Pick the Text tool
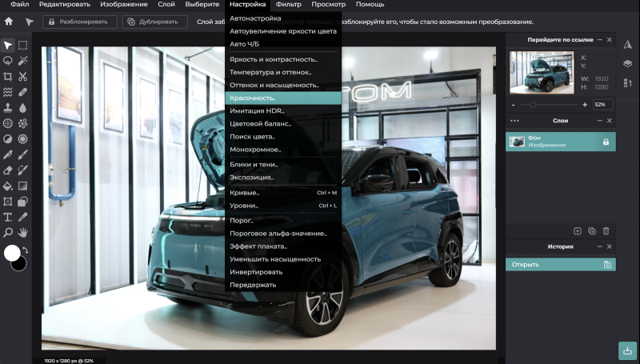Screen dimensions: 640x364 coord(8,217)
